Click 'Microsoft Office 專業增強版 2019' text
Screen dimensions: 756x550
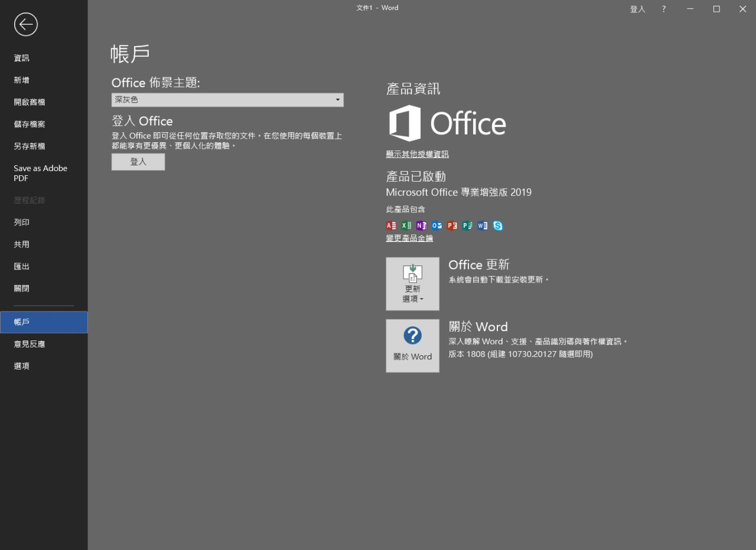459,192
